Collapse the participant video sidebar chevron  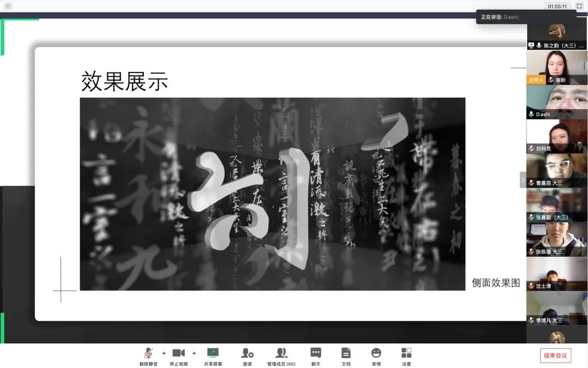[x=523, y=180]
